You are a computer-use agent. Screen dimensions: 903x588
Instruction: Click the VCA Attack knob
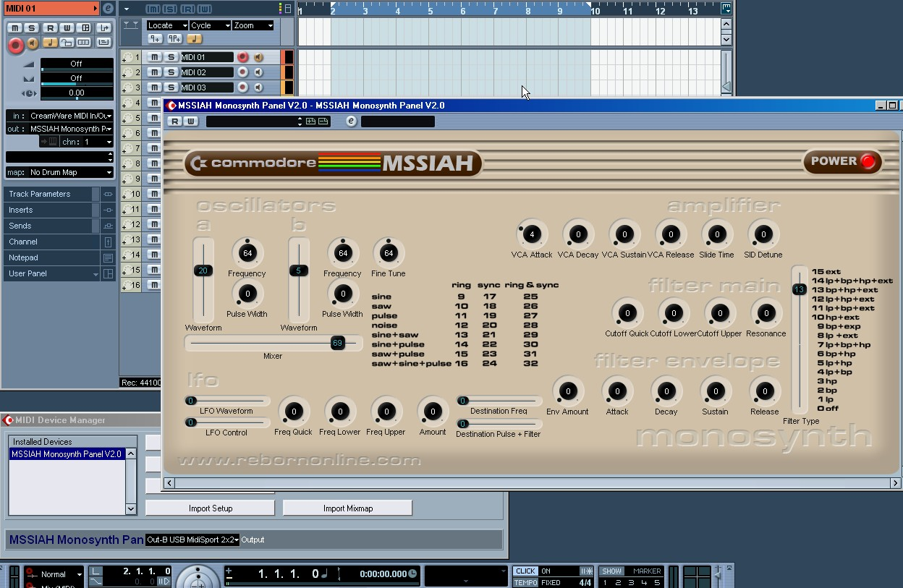click(x=532, y=234)
